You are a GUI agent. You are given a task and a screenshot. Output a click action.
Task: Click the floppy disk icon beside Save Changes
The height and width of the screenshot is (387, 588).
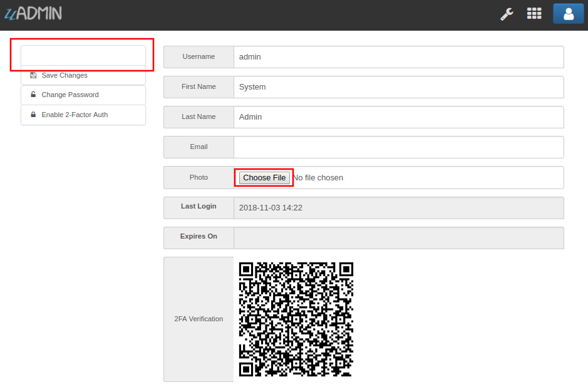pyautogui.click(x=33, y=75)
